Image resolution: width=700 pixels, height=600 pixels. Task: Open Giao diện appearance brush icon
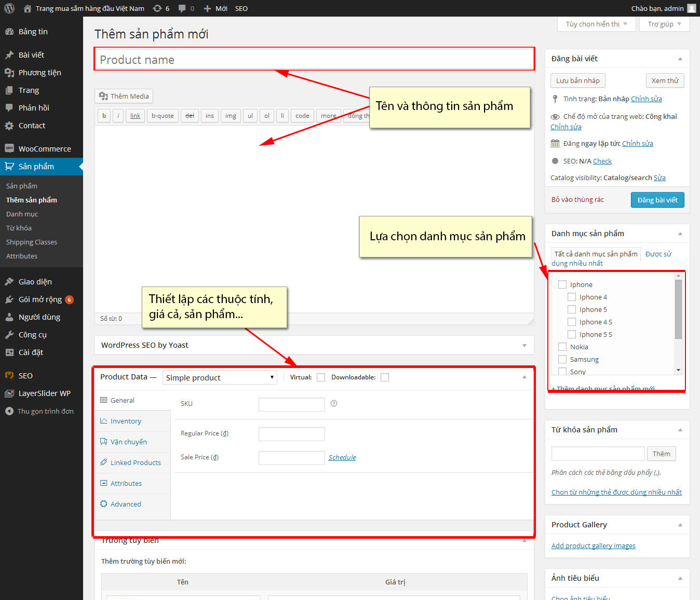pos(9,282)
